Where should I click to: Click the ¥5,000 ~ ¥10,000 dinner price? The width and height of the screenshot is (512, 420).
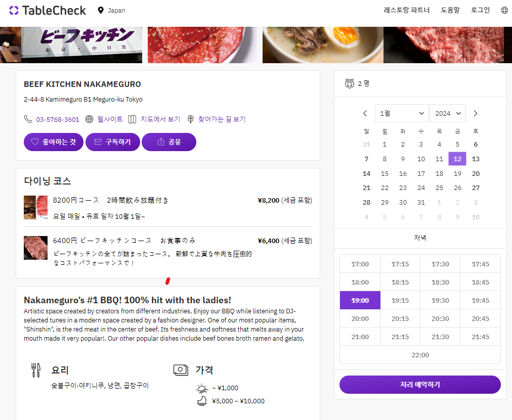click(238, 401)
